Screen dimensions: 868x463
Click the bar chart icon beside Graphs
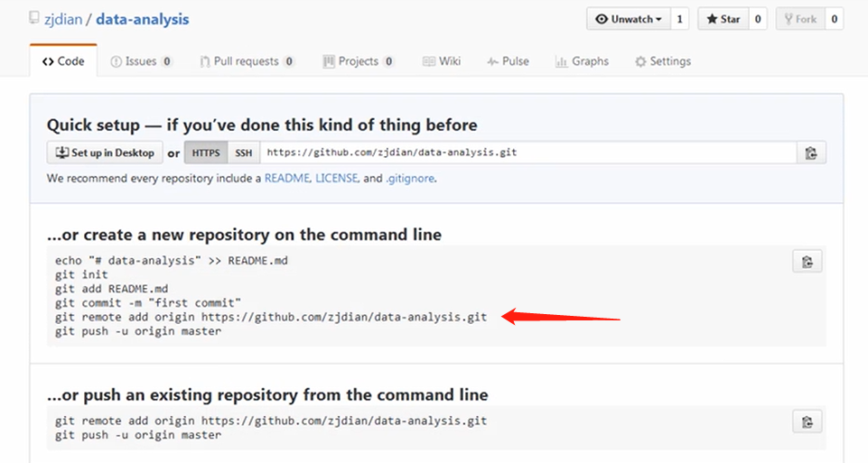coord(561,61)
